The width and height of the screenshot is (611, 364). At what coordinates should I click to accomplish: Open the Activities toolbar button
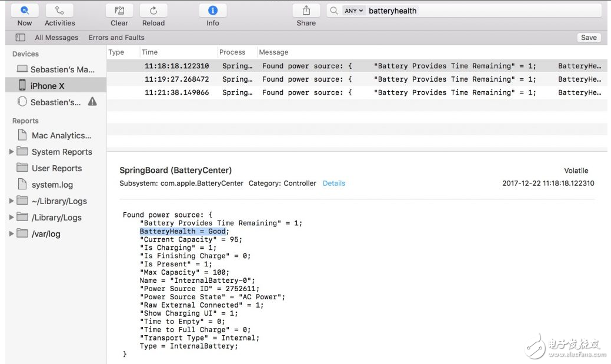point(59,11)
